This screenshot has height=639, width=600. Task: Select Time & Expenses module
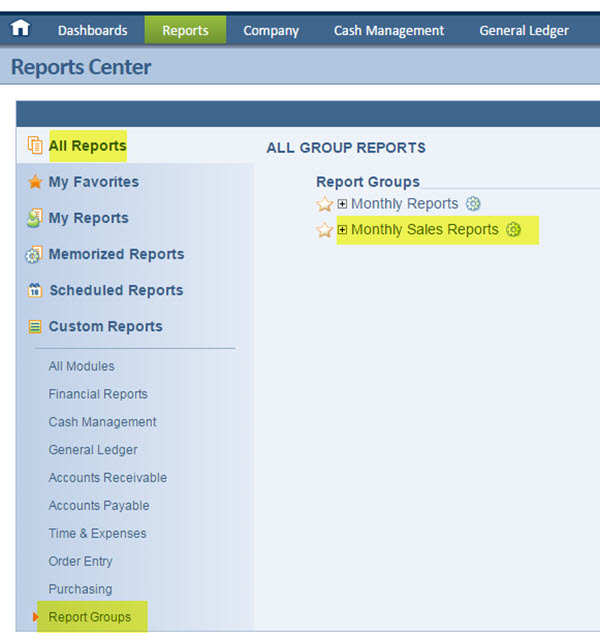point(97,534)
